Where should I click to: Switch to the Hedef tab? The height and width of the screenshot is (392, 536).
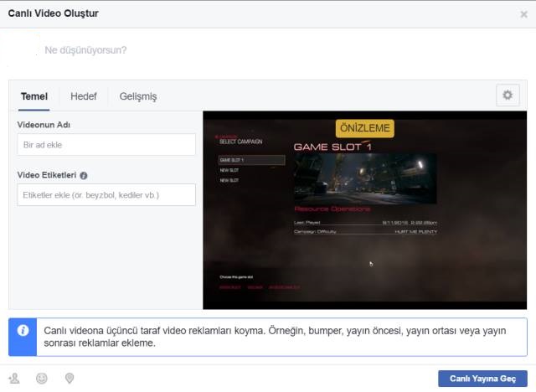click(84, 96)
